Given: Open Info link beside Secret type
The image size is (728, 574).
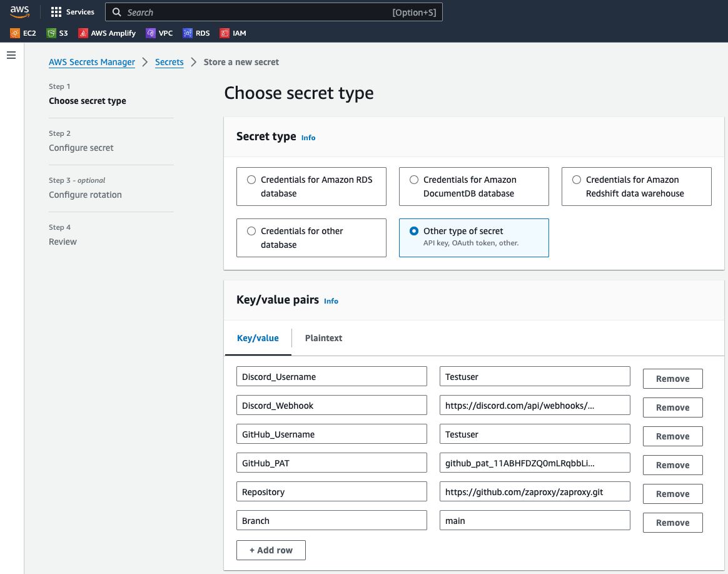Looking at the screenshot, I should tap(308, 138).
